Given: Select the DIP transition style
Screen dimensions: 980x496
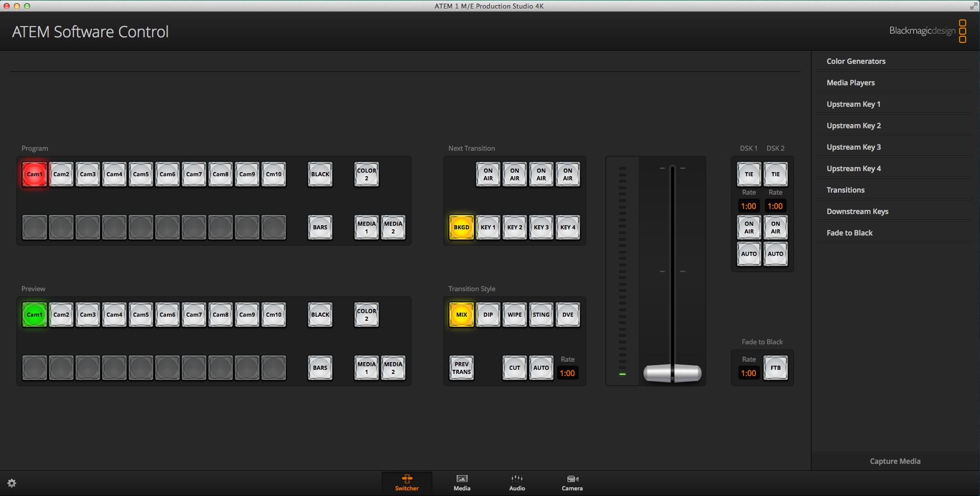Looking at the screenshot, I should click(488, 315).
